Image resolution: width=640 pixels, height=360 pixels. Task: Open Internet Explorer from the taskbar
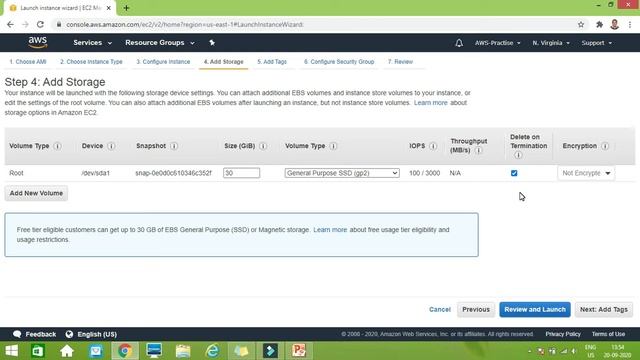[x=212, y=351]
